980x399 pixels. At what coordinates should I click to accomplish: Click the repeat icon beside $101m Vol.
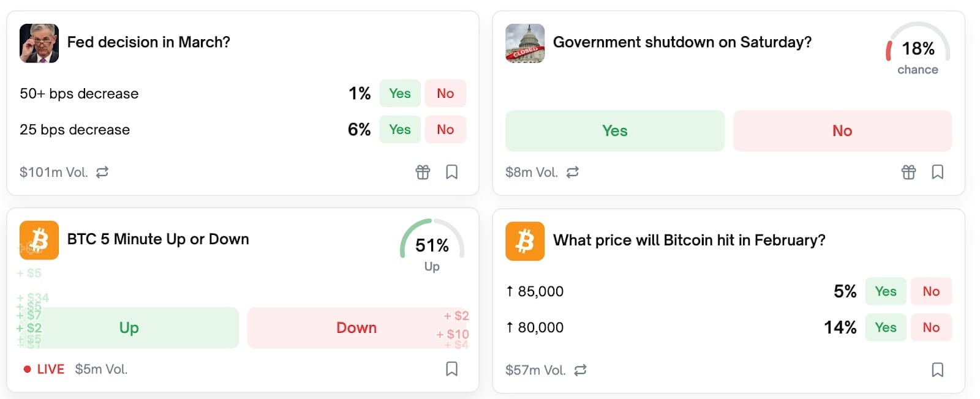[x=102, y=172]
